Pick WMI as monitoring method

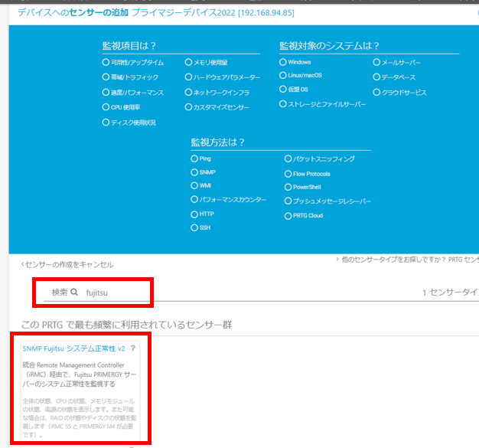point(194,185)
